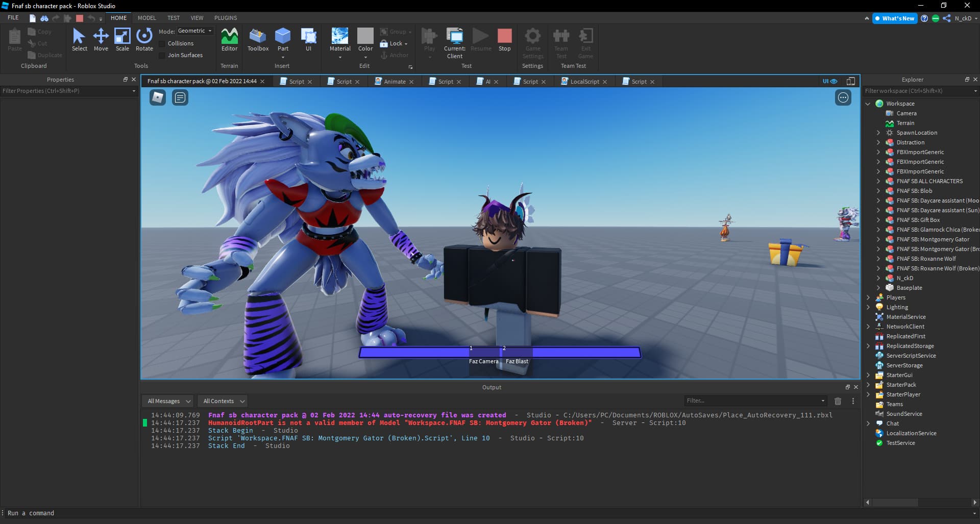
Task: Toggle the Join Surfaces checkbox
Action: tap(162, 55)
